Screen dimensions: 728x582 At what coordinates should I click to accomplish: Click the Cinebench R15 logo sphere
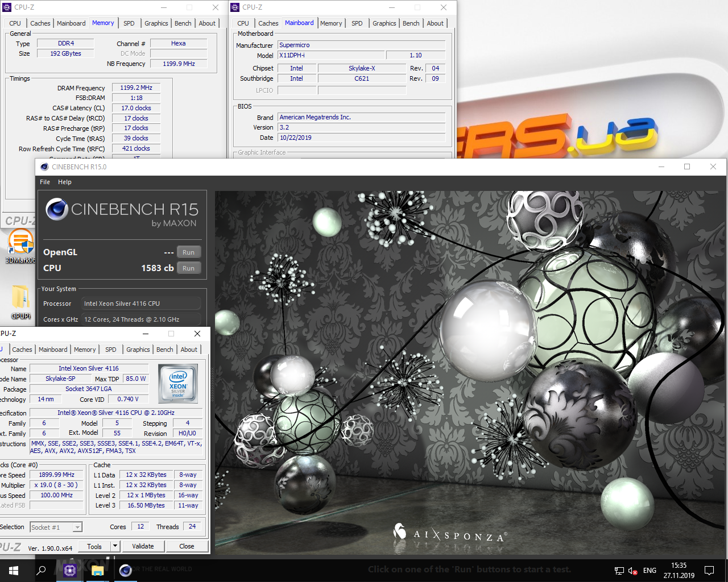[57, 209]
